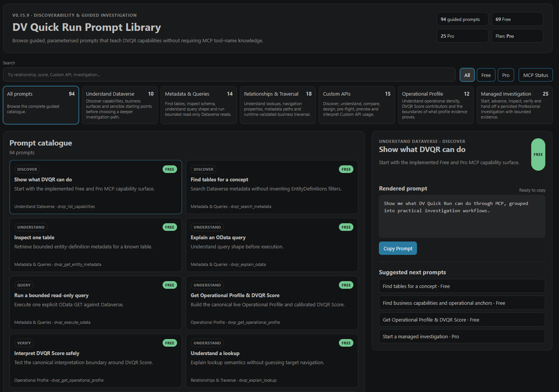Filter prompts by Pro tier
559x392 pixels.
[506, 75]
